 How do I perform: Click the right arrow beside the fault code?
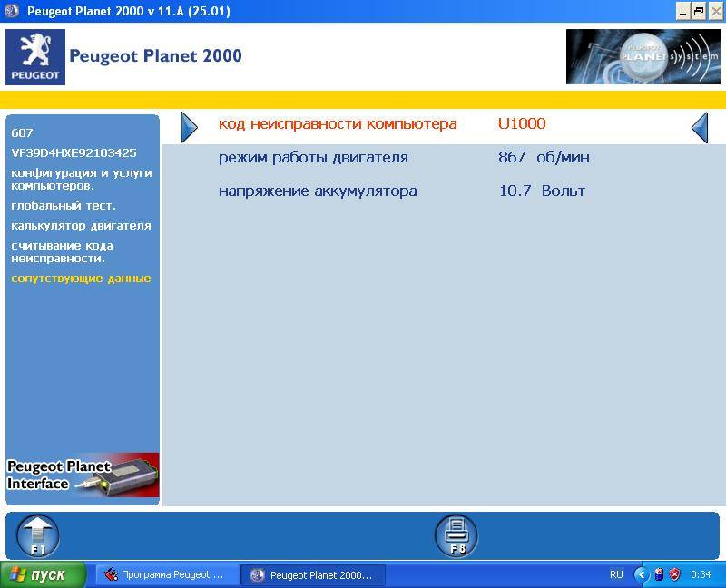click(190, 127)
